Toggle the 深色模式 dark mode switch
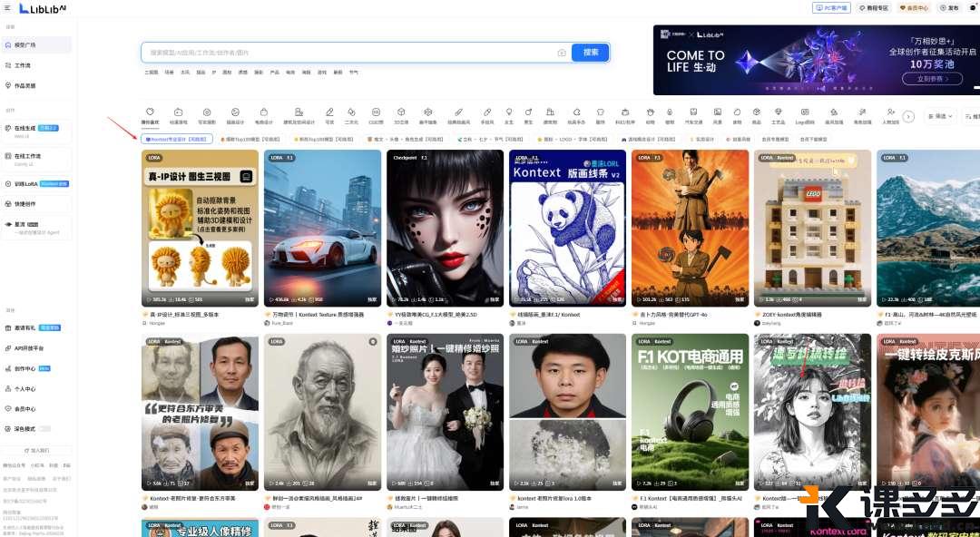The width and height of the screenshot is (980, 537). [x=44, y=429]
